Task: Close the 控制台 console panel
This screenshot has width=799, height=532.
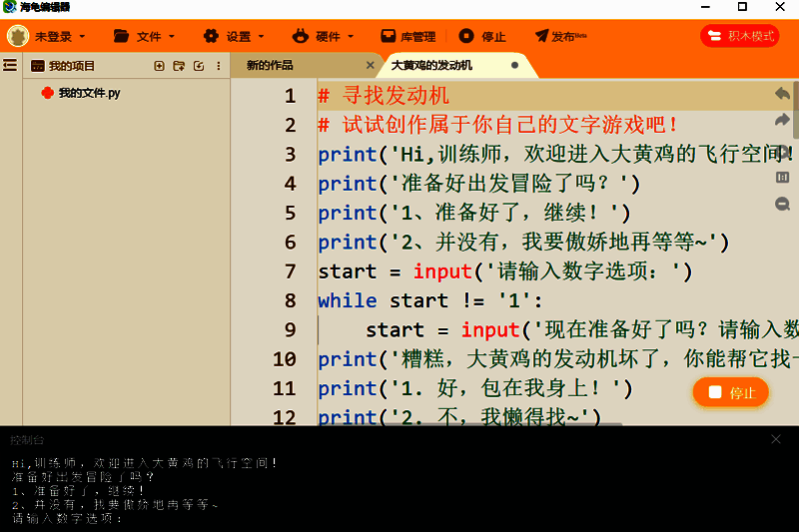Action: pyautogui.click(x=776, y=439)
